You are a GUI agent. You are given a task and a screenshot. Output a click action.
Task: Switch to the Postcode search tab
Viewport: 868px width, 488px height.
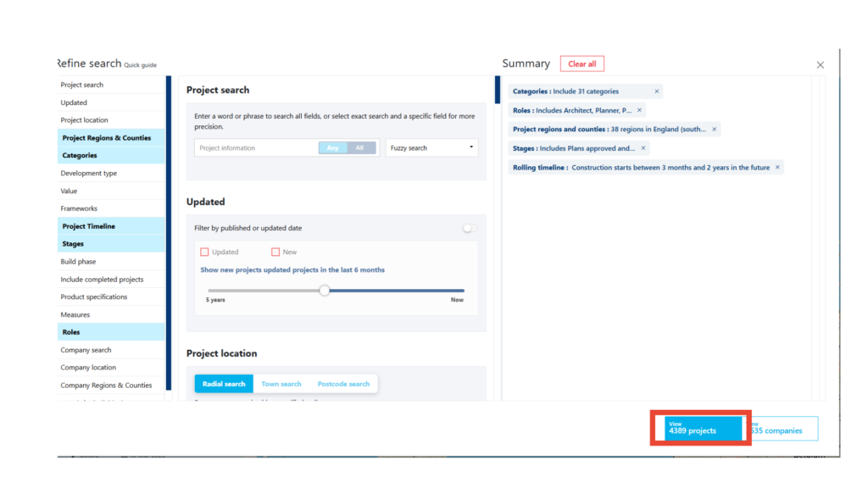343,384
